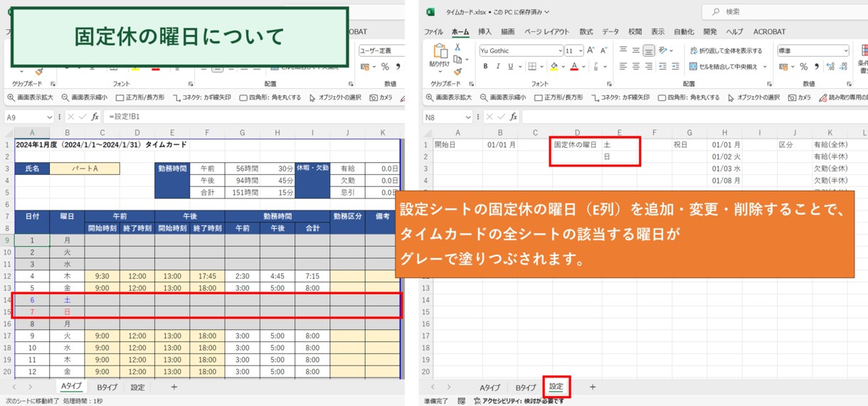Viewport: 868px width, 406px height.
Task: Click Center horizontal align icon in right window
Action: coord(636,66)
